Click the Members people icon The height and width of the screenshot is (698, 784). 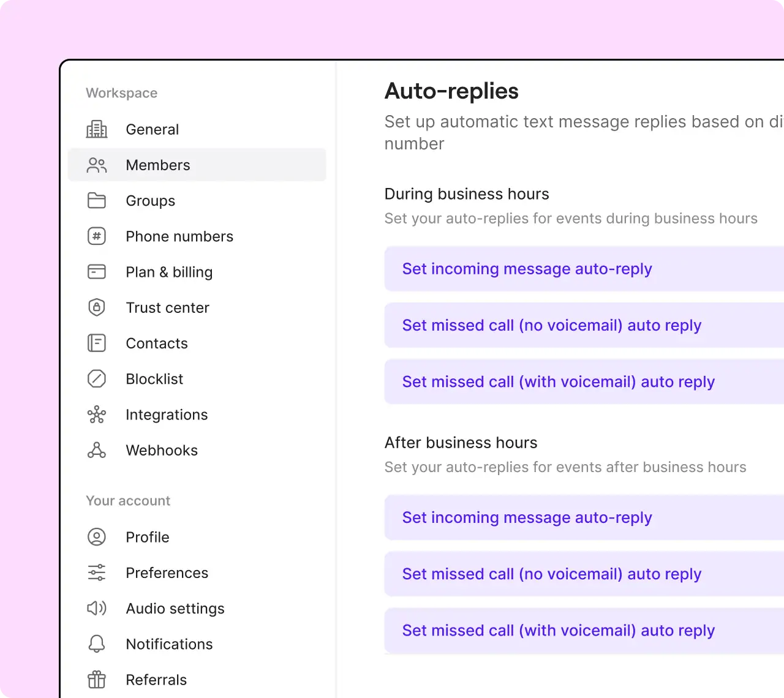[97, 165]
